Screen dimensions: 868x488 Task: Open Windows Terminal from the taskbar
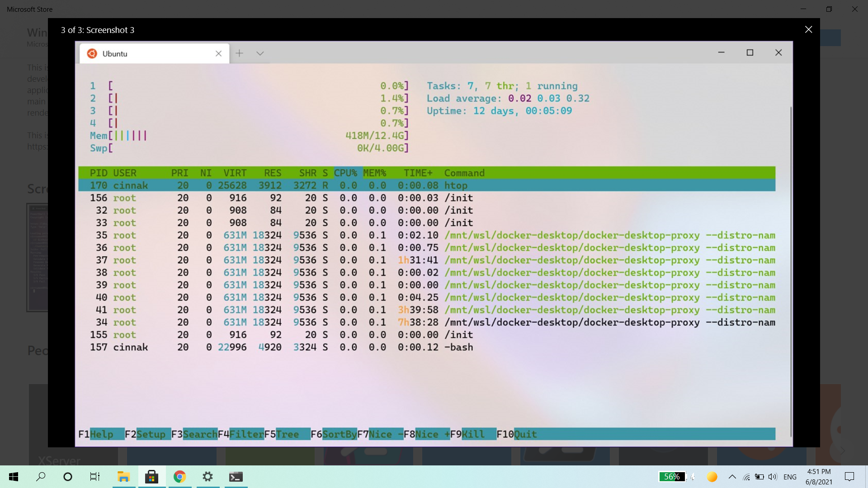tap(235, 477)
